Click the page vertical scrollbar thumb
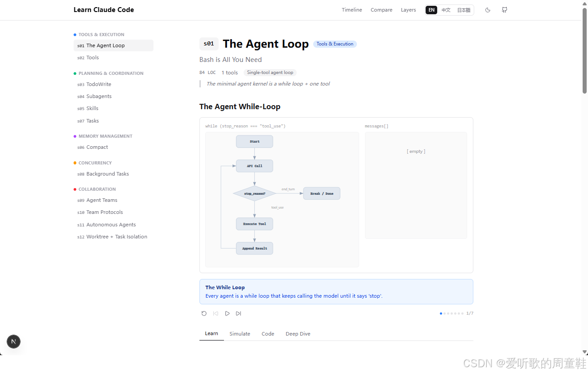Viewport: 588px width, 373px height. [x=584, y=50]
